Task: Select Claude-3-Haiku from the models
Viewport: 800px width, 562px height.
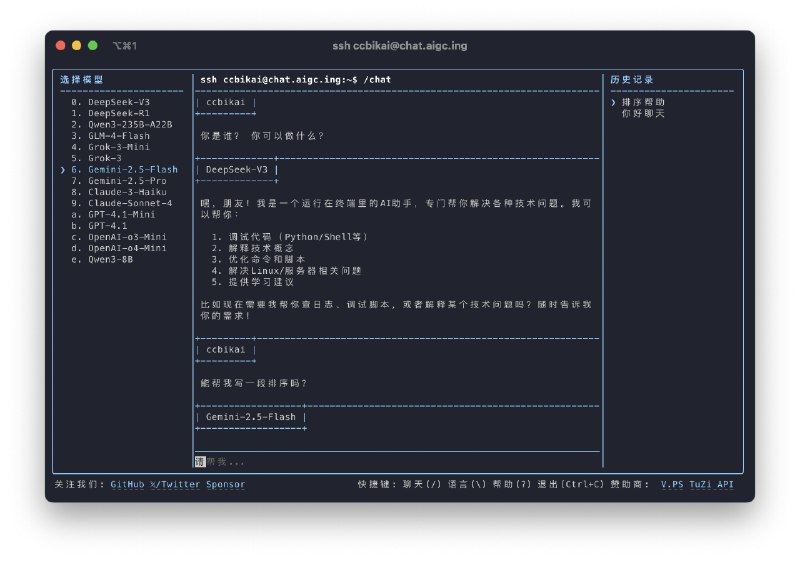Action: [126, 192]
